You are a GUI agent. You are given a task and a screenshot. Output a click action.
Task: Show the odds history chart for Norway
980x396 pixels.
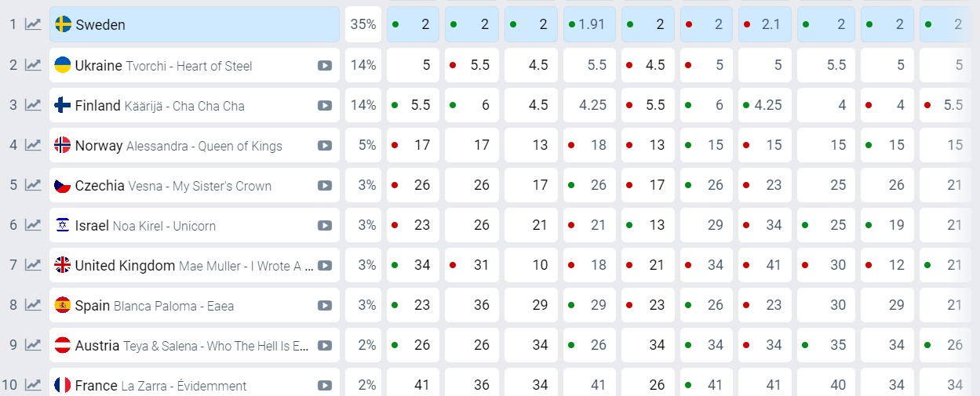click(x=33, y=145)
